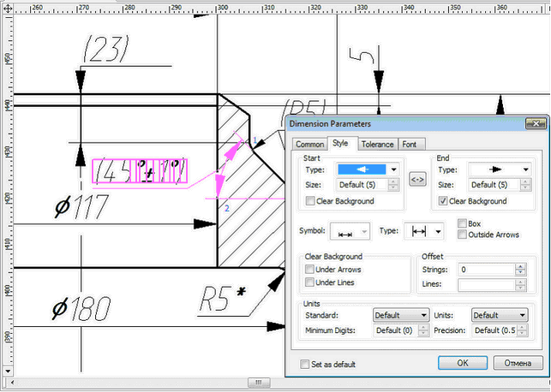
Task: Enable Under Arrows clear background
Action: click(x=309, y=270)
